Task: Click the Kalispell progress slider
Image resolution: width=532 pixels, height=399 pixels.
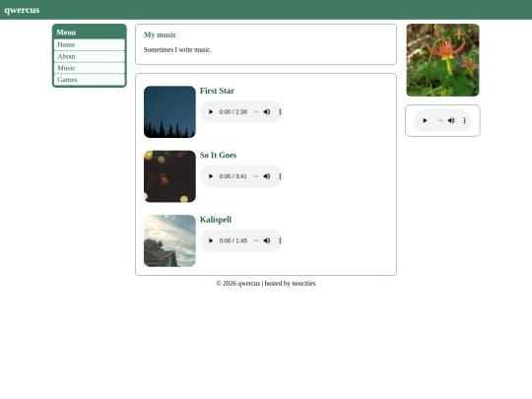Action: click(256, 240)
